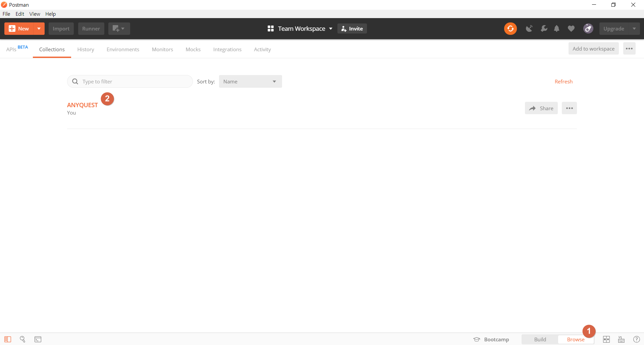
Task: Toggle the sidebar icon in status bar
Action: coord(8,339)
